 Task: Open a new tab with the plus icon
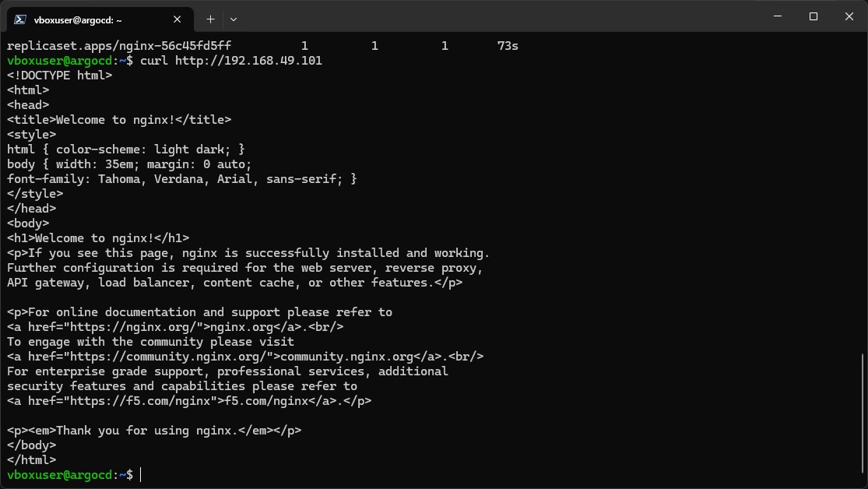[x=210, y=19]
